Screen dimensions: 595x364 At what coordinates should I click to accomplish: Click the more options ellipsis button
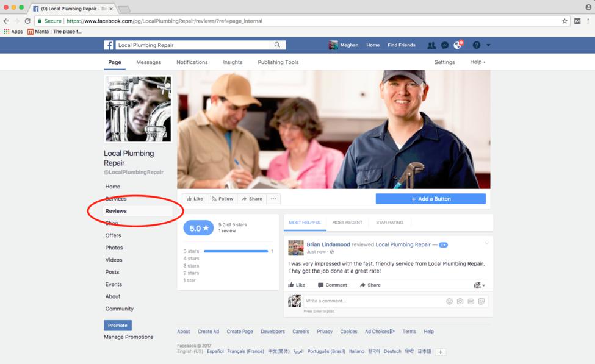[x=273, y=199]
